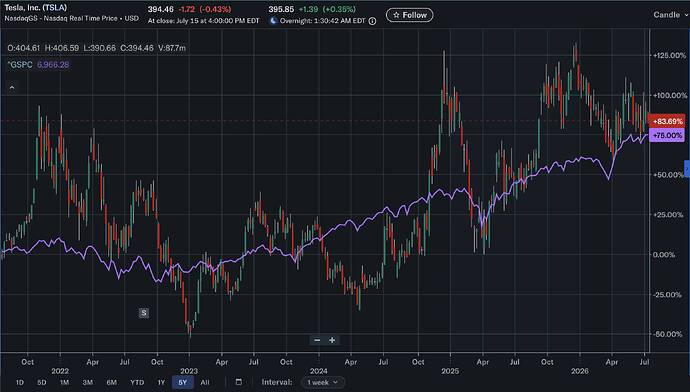This screenshot has height=392, width=690.
Task: Click the +75.00% GSPC comparison label
Action: pyautogui.click(x=667, y=136)
